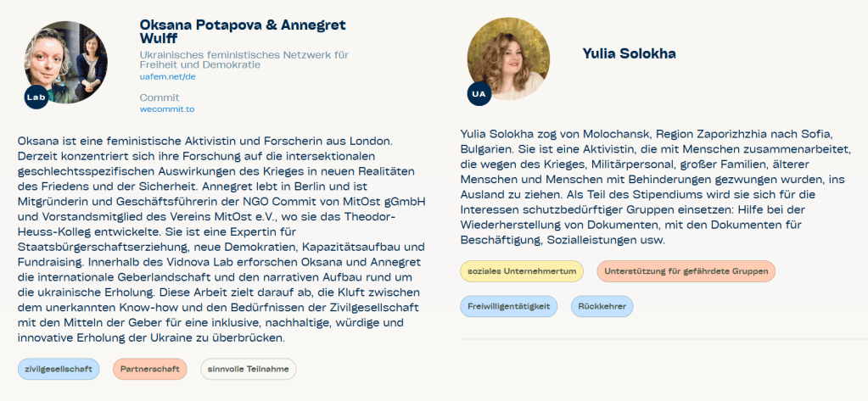Choose the sinnvolle Teilnahme tag

coord(248,370)
